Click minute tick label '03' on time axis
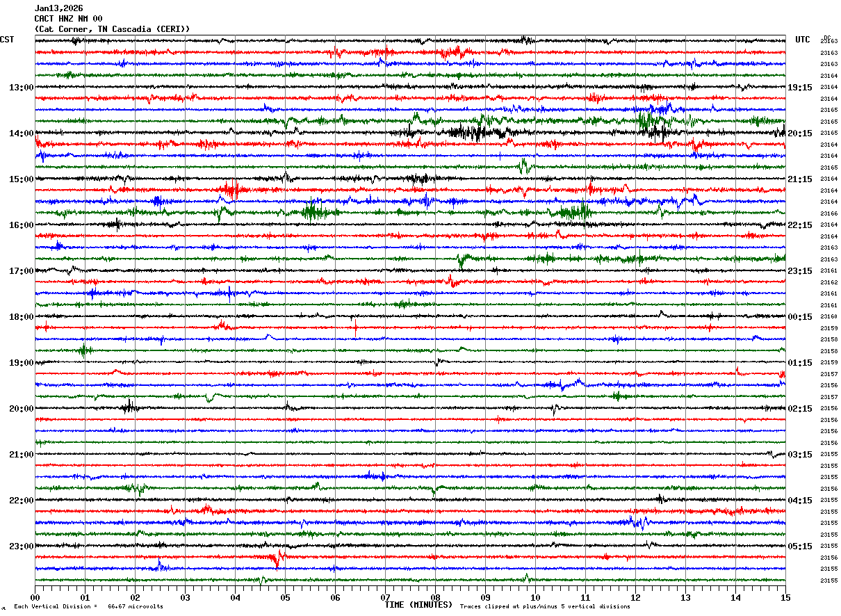Screen dimensions: 841x616 [185, 597]
